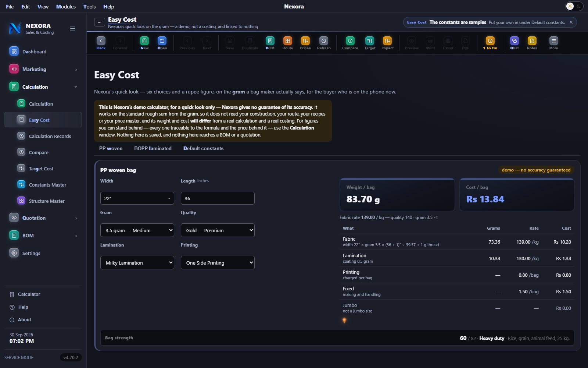Image resolution: width=588 pixels, height=368 pixels.
Task: Collapse the Calculation sidebar section
Action: point(43,87)
